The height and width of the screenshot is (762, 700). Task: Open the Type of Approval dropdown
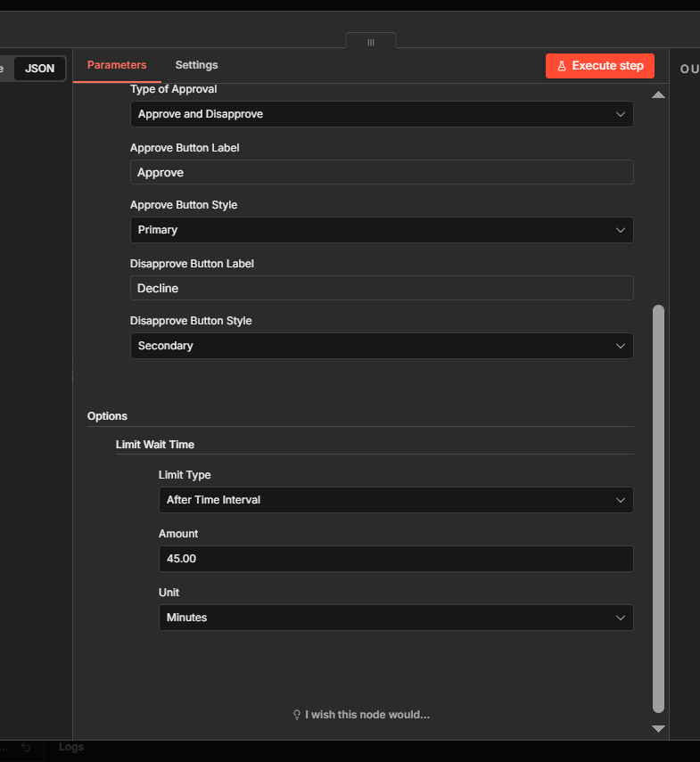tap(382, 114)
